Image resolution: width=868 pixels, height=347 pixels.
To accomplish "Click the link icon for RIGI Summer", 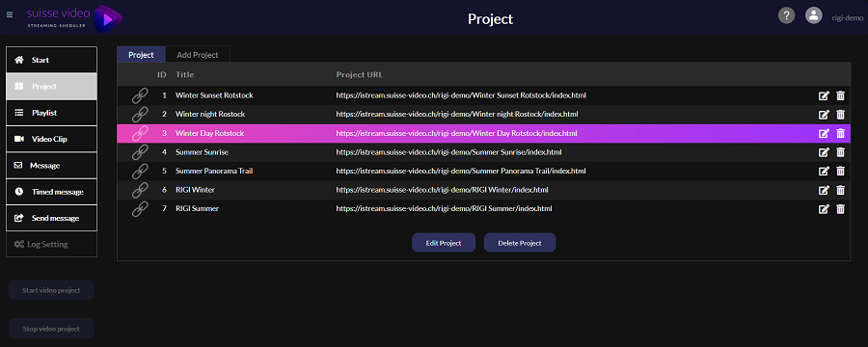I will tap(140, 208).
